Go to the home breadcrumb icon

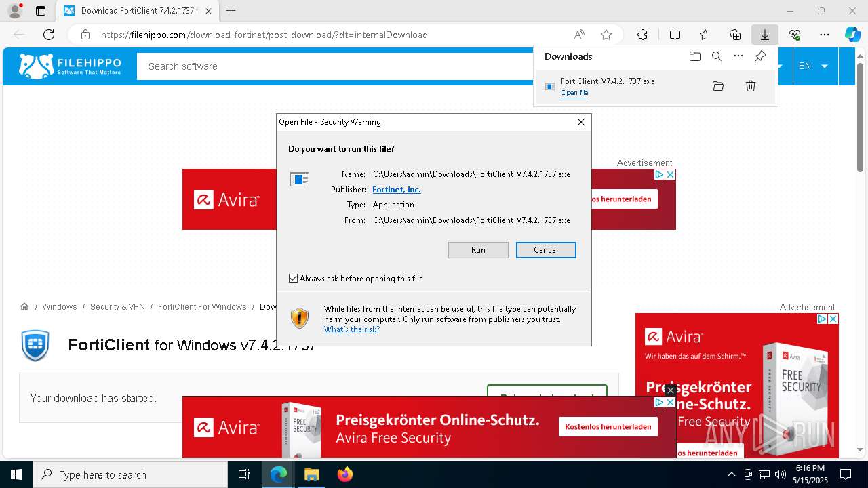coord(24,307)
